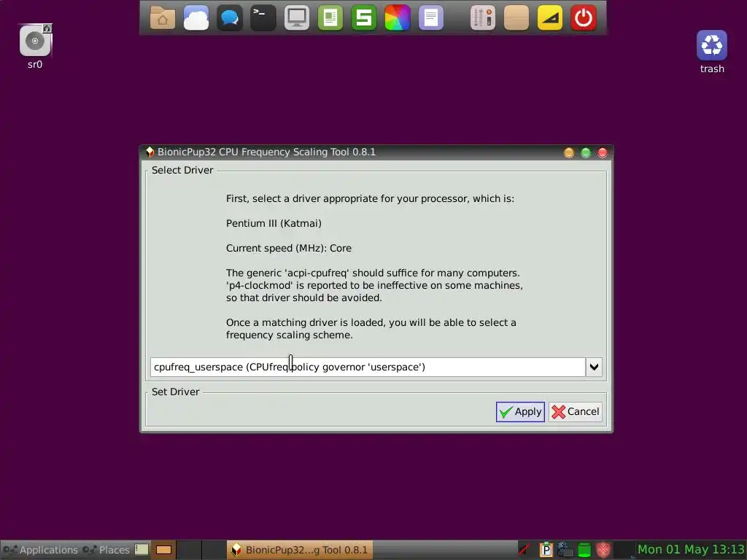Click the clock showing Mon 01 May 13:13
Viewport: 747px width, 560px height.
(x=692, y=550)
